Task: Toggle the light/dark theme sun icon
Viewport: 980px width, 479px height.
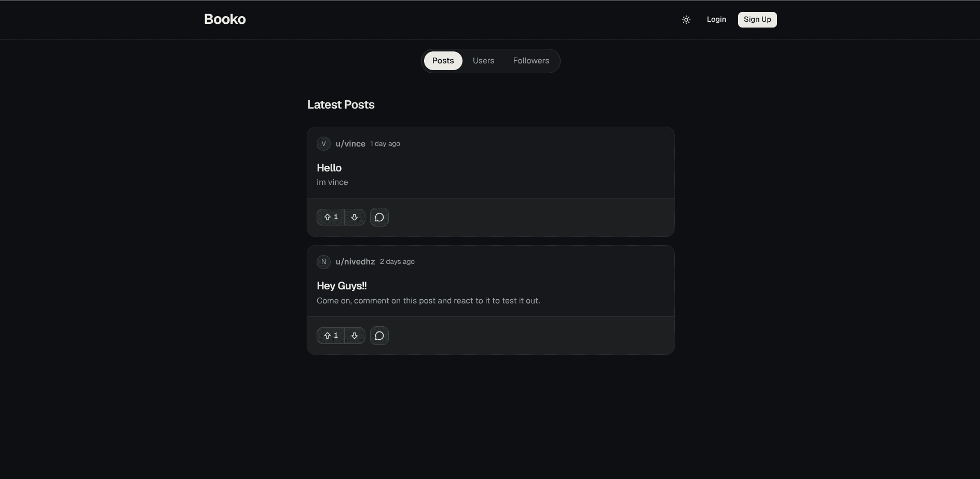Action: tap(686, 20)
